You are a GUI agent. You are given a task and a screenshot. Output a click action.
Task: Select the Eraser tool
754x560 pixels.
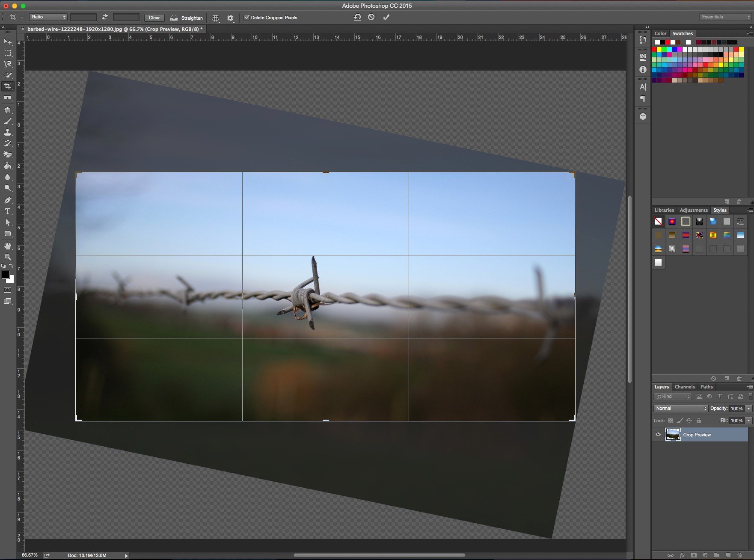click(8, 154)
